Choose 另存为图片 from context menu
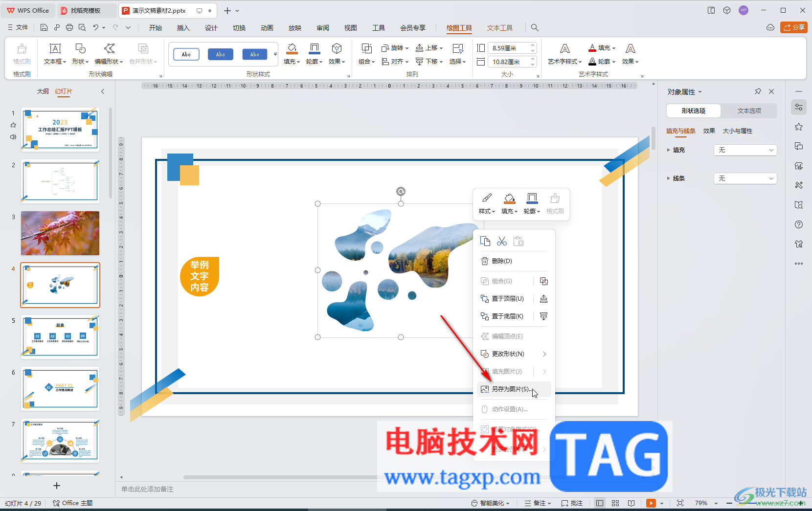Screen dimensions: 812x511 (x=514, y=389)
